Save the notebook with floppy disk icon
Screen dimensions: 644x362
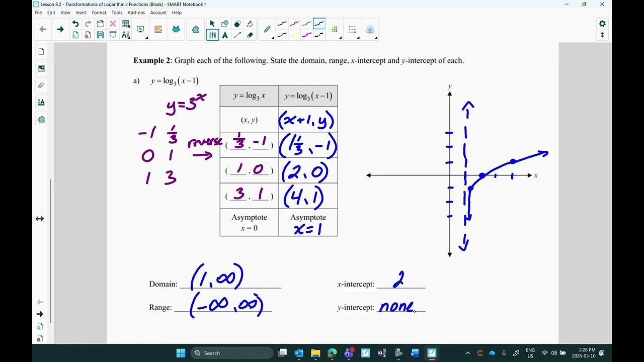[x=101, y=35]
